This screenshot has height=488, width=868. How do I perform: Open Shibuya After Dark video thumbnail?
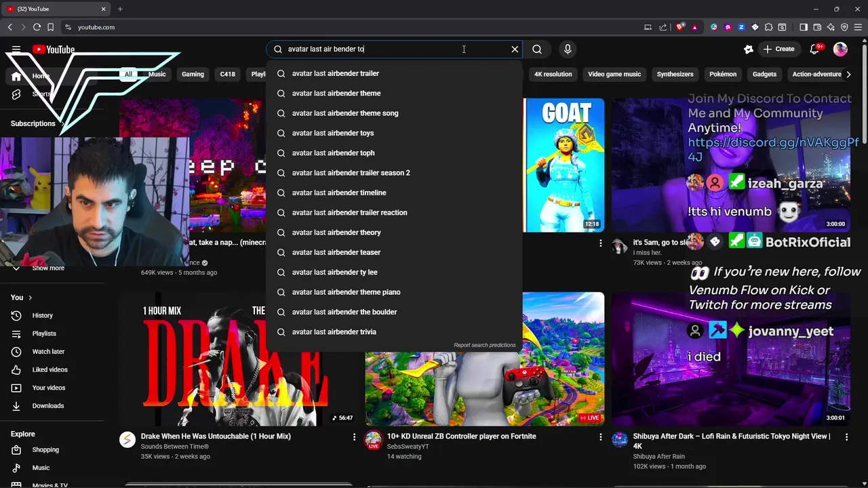(x=730, y=359)
